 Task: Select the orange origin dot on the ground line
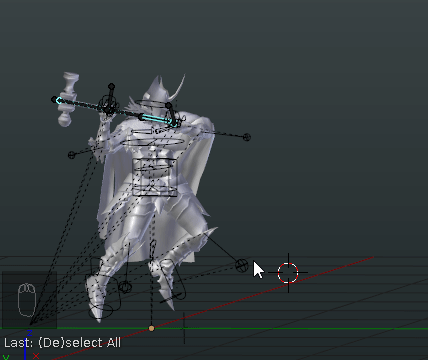pyautogui.click(x=152, y=329)
